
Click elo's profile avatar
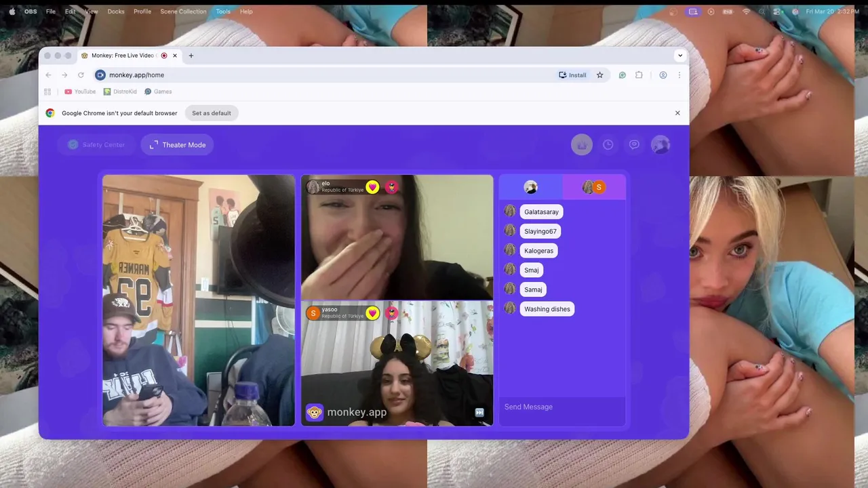pyautogui.click(x=313, y=187)
